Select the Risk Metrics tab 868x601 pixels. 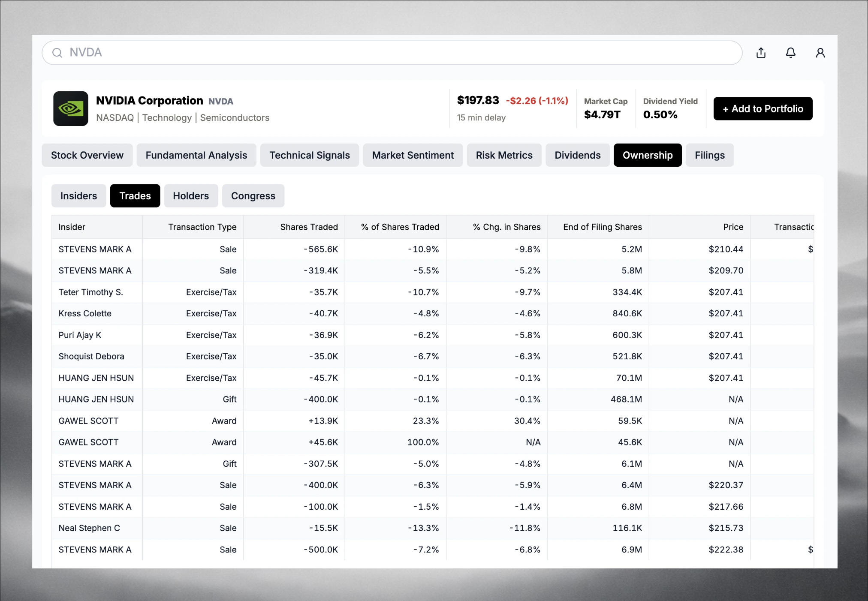click(504, 155)
